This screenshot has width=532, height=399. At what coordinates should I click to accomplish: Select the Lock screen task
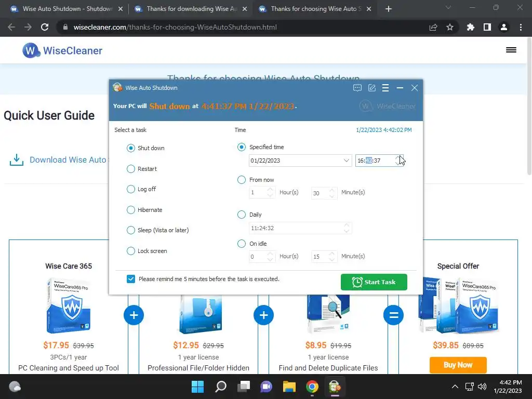pos(131,251)
